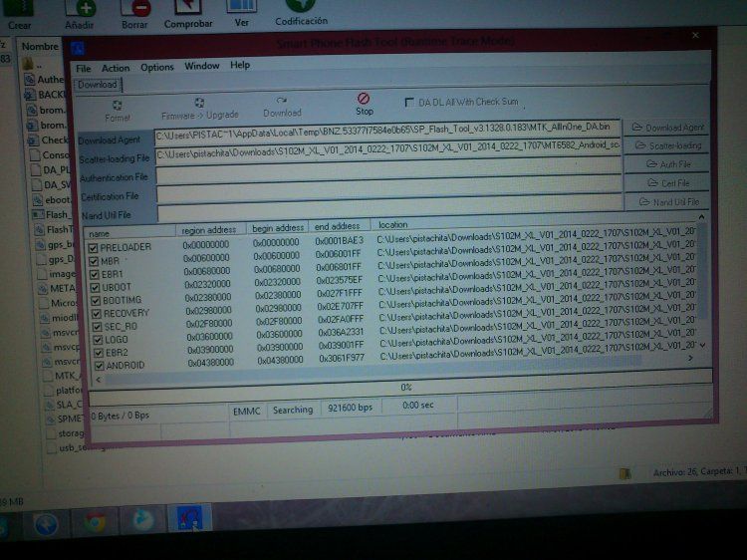The height and width of the screenshot is (560, 747).
Task: Click Añadir icon in background archive window
Action: 80,14
